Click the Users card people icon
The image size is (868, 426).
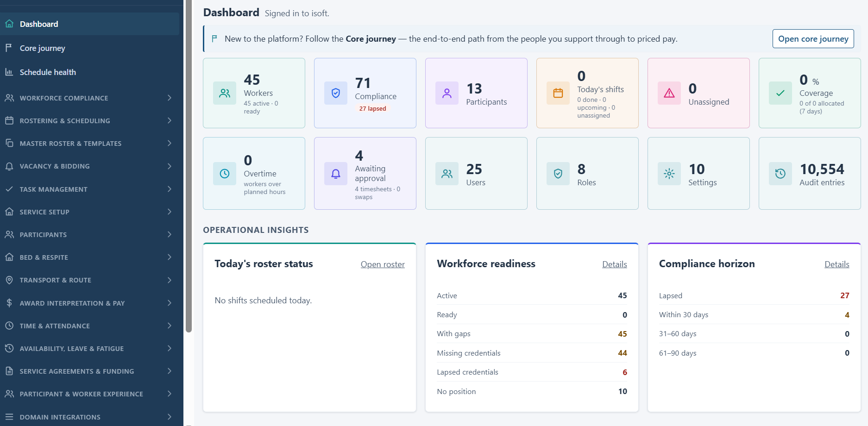[x=447, y=174]
